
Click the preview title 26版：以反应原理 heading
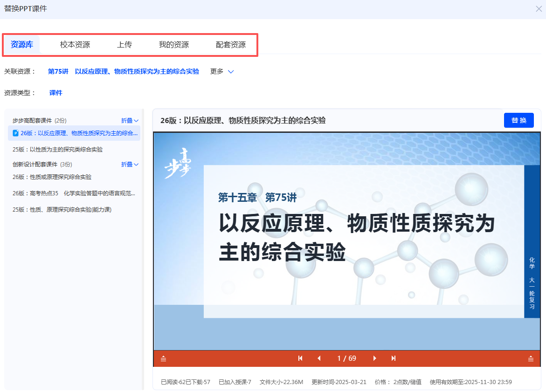[x=243, y=120]
